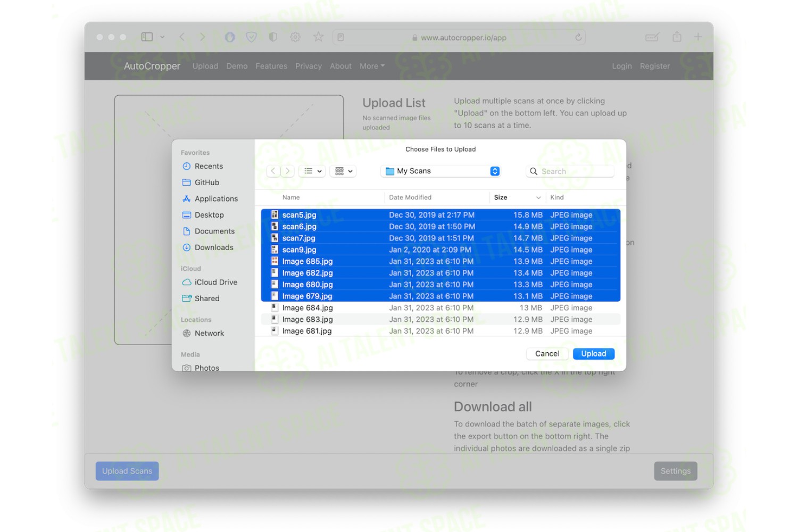
Task: Click the file dialog forward arrow
Action: point(287,171)
